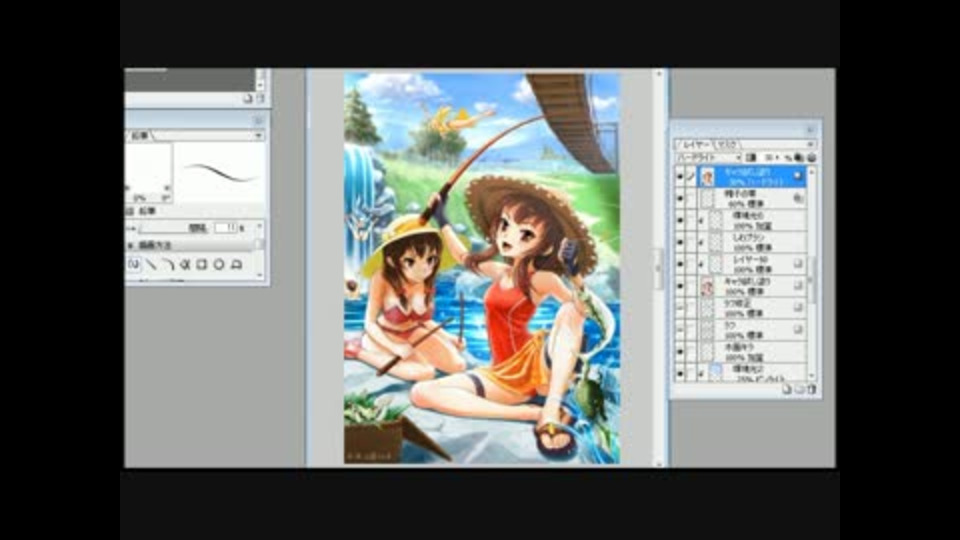Screen dimensions: 960x540
Task: Toggle the clipping checkmark on 環境光0 layer
Action: coord(702,220)
